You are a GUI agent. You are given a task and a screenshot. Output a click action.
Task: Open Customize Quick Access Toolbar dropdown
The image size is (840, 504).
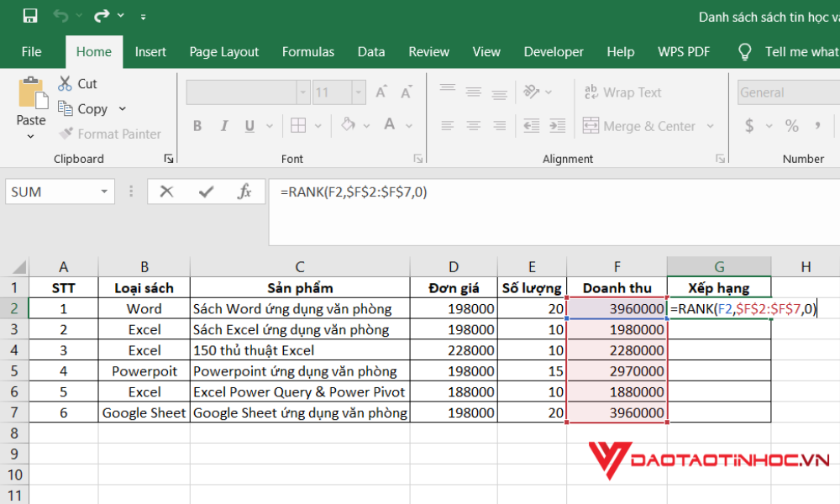143,17
